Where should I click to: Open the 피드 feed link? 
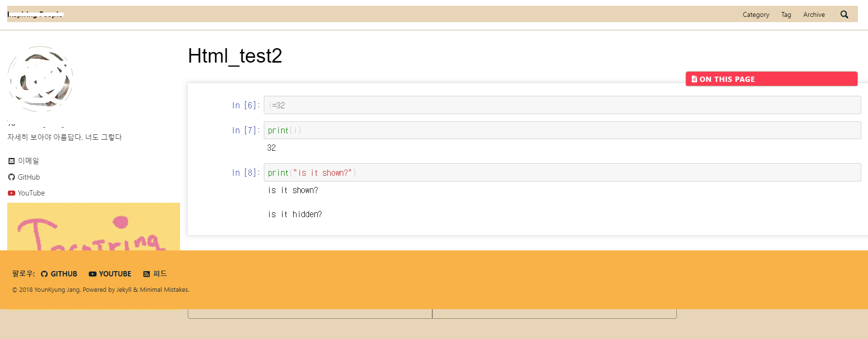point(160,274)
